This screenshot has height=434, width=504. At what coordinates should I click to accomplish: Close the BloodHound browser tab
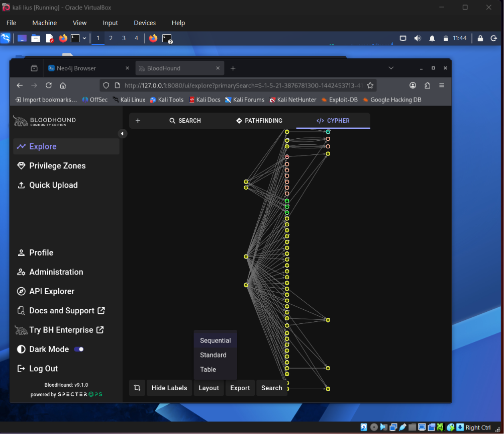(218, 68)
